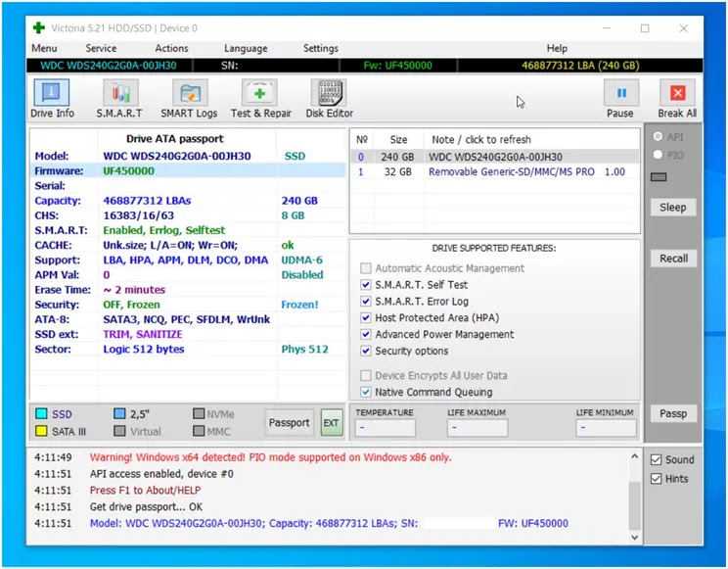Image resolution: width=728 pixels, height=569 pixels.
Task: Click the CHS '16383/16/63' value
Action: [138, 215]
